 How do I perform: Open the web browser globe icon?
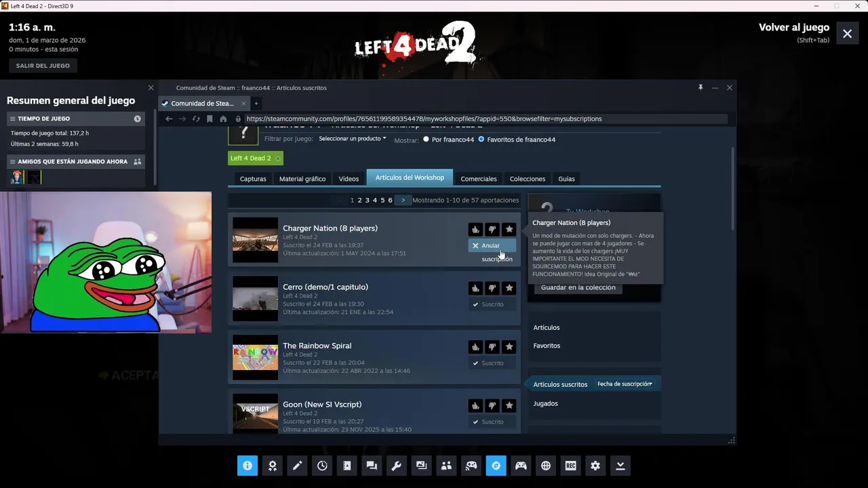(546, 466)
